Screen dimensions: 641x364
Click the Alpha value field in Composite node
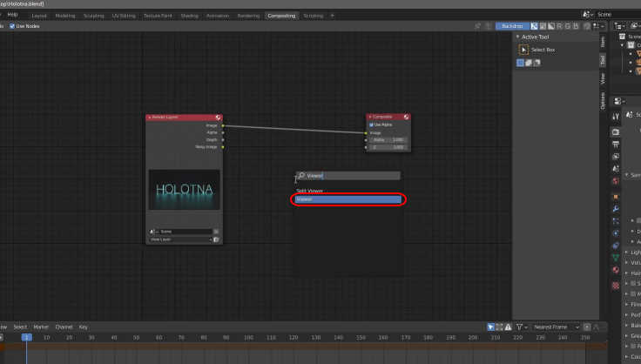[x=388, y=140]
